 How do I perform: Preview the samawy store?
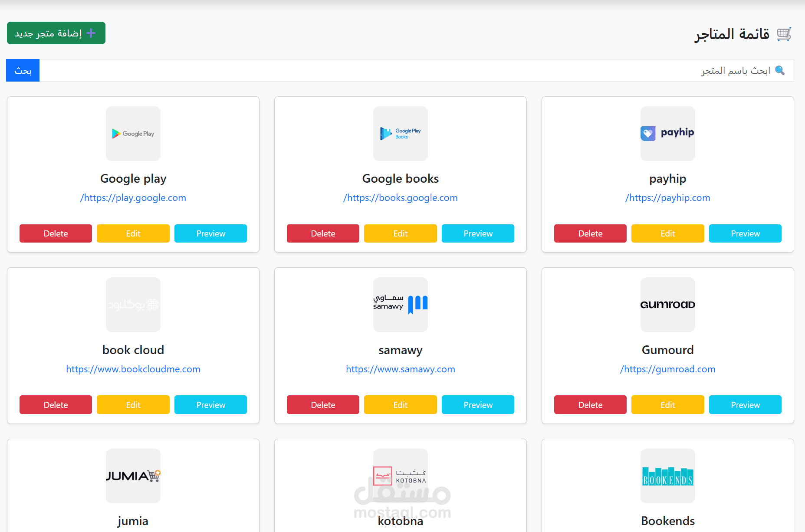click(x=478, y=404)
